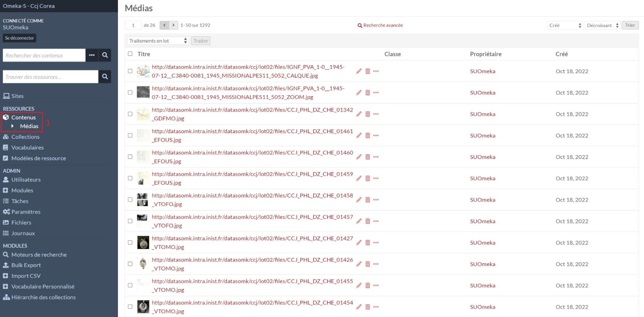Open the Décroissant sort order dropdown
This screenshot has height=317, width=644.
[602, 25]
